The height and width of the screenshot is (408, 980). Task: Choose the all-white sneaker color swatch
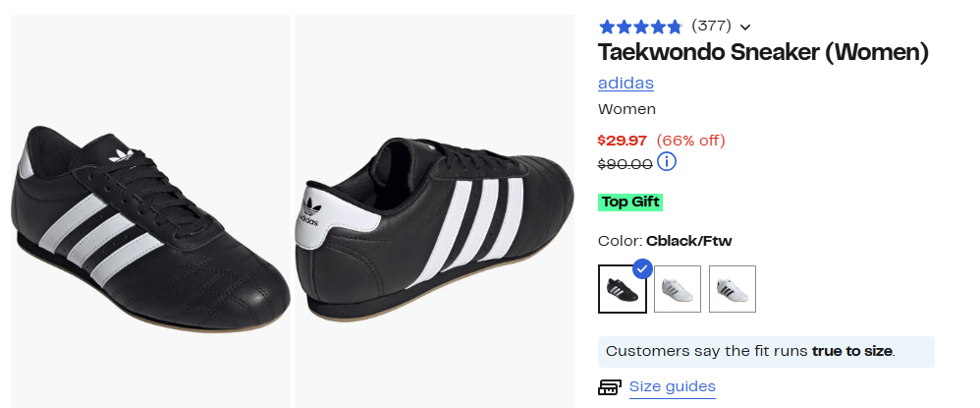678,289
